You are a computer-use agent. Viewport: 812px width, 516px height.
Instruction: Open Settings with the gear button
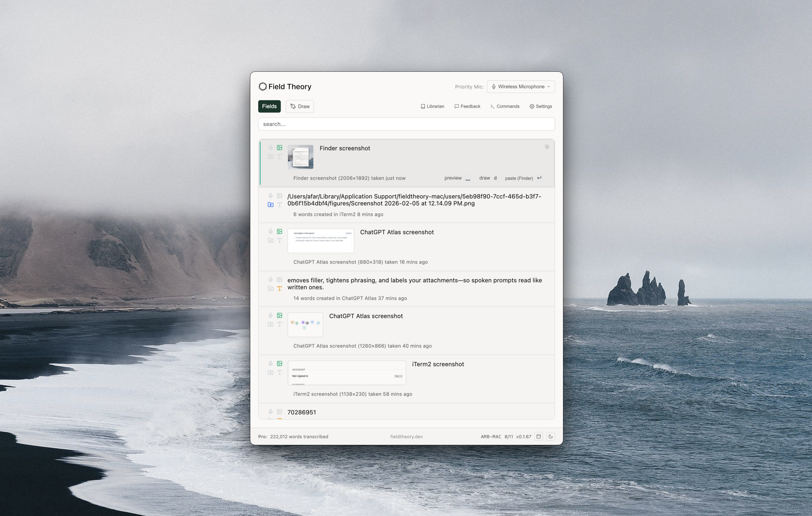pyautogui.click(x=540, y=106)
